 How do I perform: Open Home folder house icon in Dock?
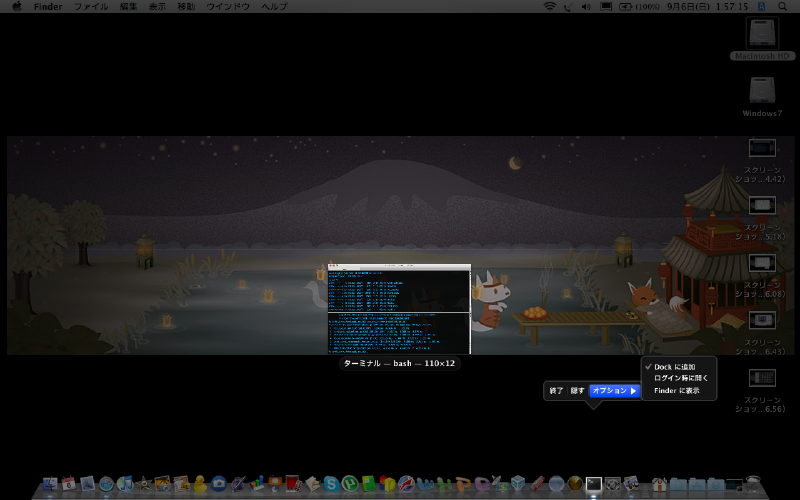(x=659, y=483)
